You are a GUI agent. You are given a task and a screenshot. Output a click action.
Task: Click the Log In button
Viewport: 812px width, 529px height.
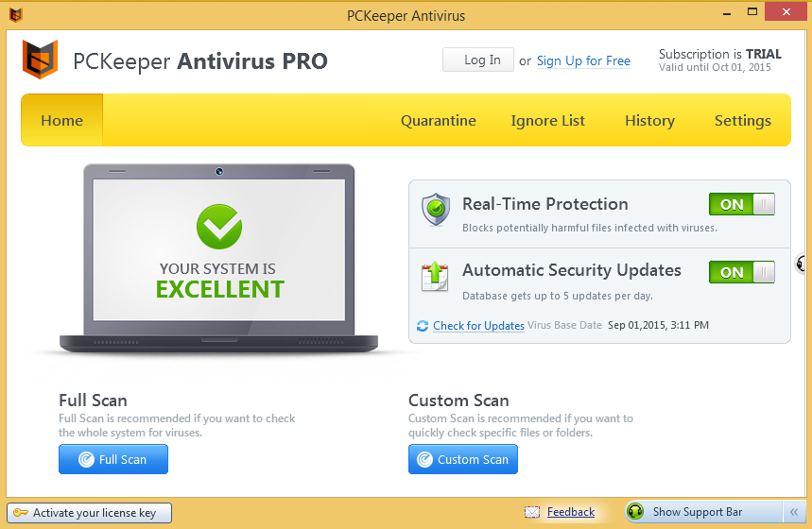pos(478,60)
